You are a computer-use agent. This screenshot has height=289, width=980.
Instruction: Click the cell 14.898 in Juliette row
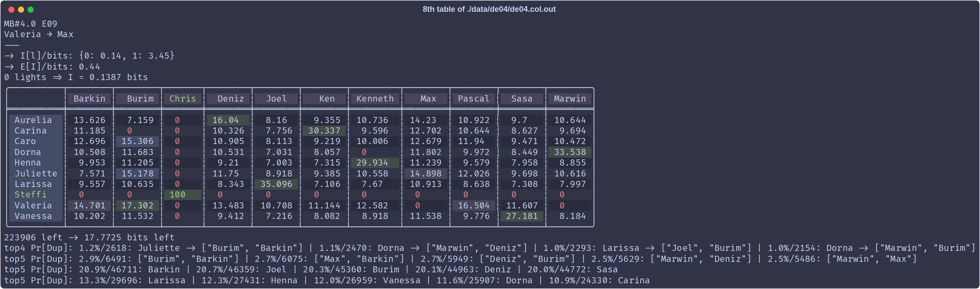(426, 173)
